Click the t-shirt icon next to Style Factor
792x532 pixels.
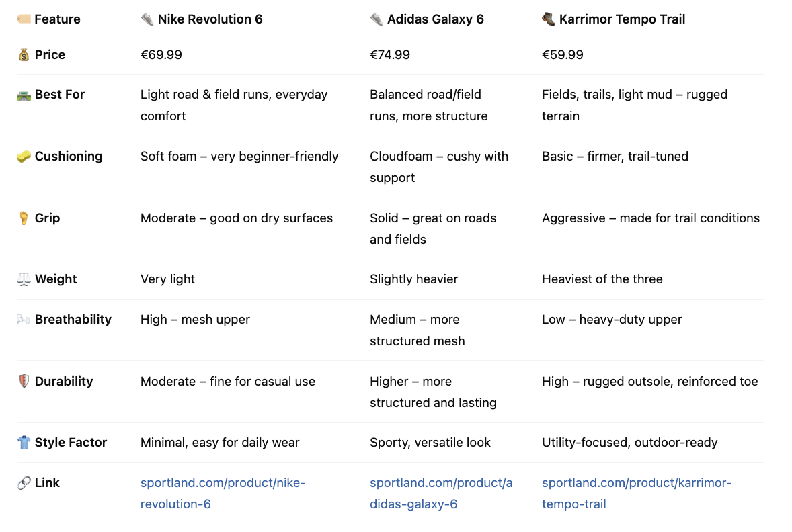tap(24, 443)
